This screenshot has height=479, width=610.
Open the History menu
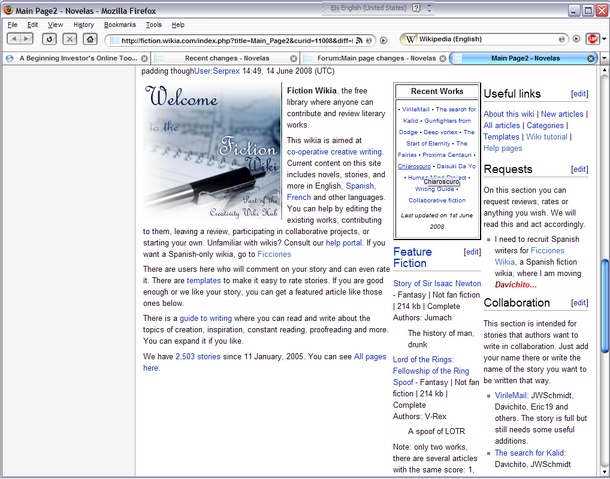84,25
